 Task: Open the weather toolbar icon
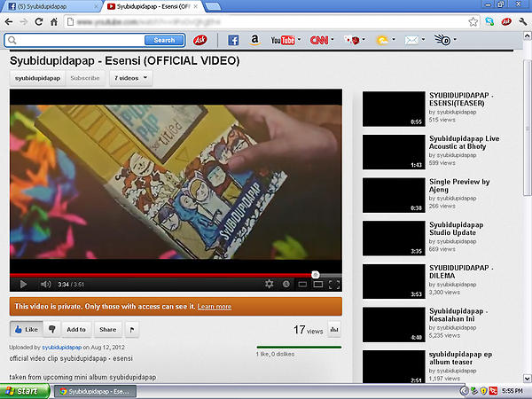[382, 40]
